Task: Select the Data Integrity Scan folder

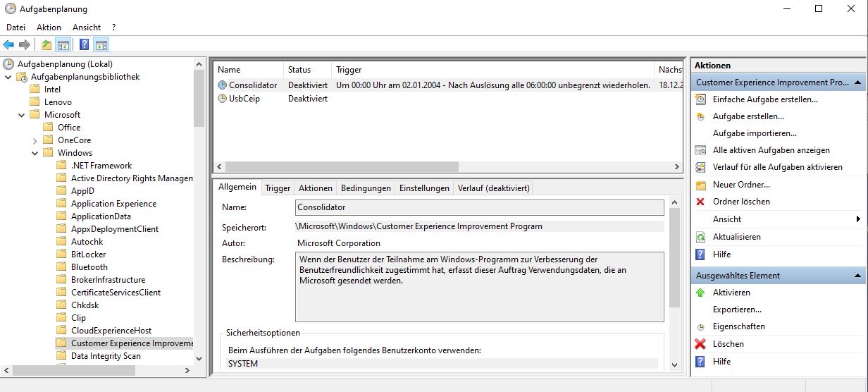Action: (106, 356)
